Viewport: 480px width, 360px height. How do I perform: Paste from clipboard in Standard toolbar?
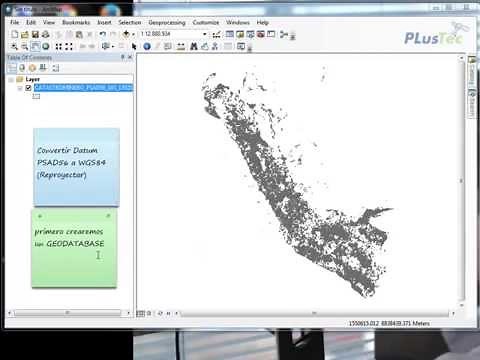79,34
